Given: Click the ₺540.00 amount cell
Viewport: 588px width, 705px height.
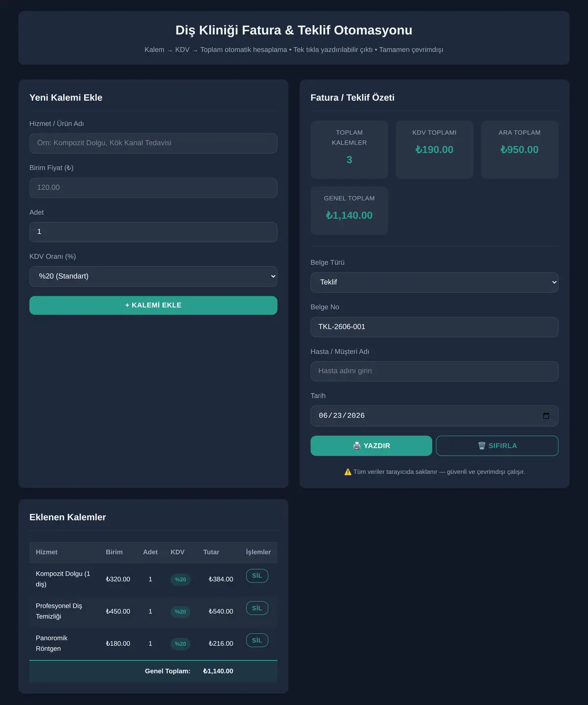Looking at the screenshot, I should click(x=221, y=611).
